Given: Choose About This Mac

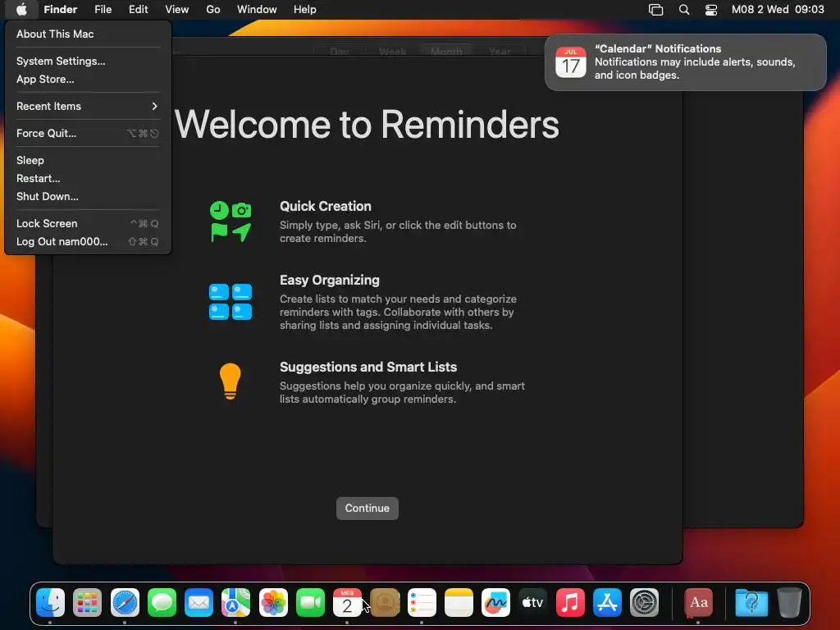Looking at the screenshot, I should [88, 34].
